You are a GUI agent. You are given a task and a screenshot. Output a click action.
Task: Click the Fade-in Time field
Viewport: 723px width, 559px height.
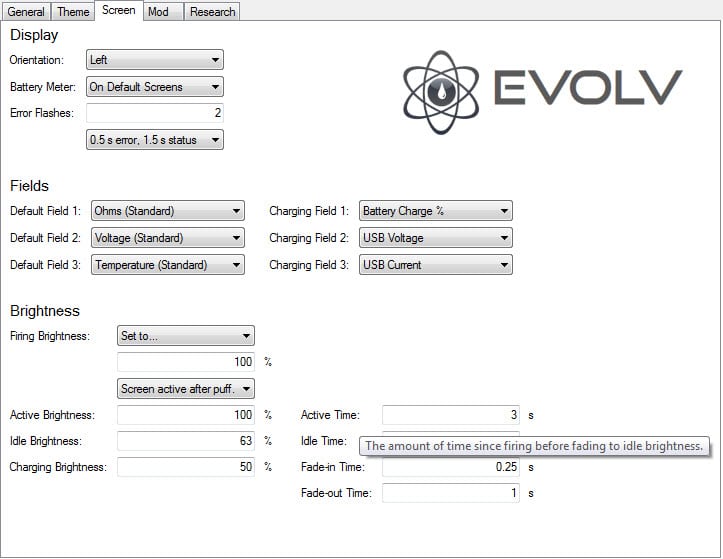coord(451,467)
